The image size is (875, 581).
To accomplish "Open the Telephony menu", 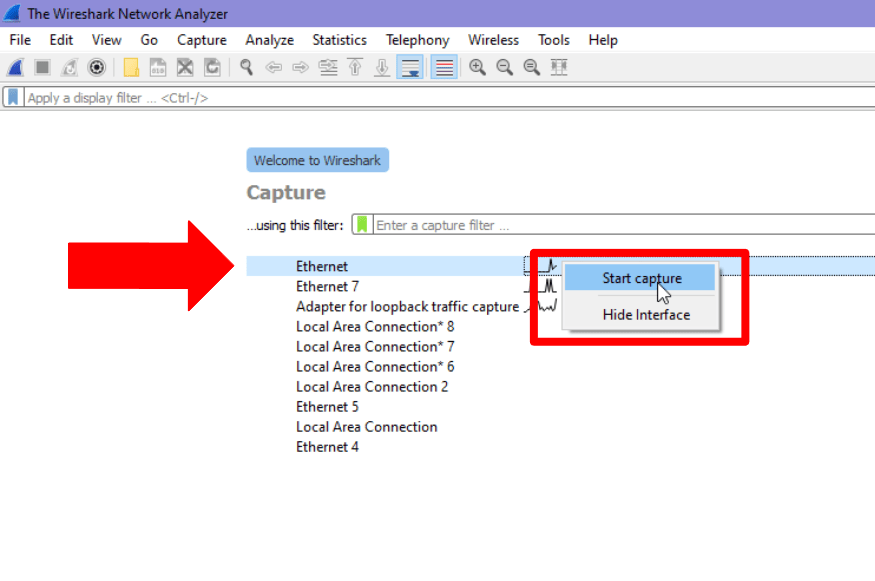I will click(417, 40).
